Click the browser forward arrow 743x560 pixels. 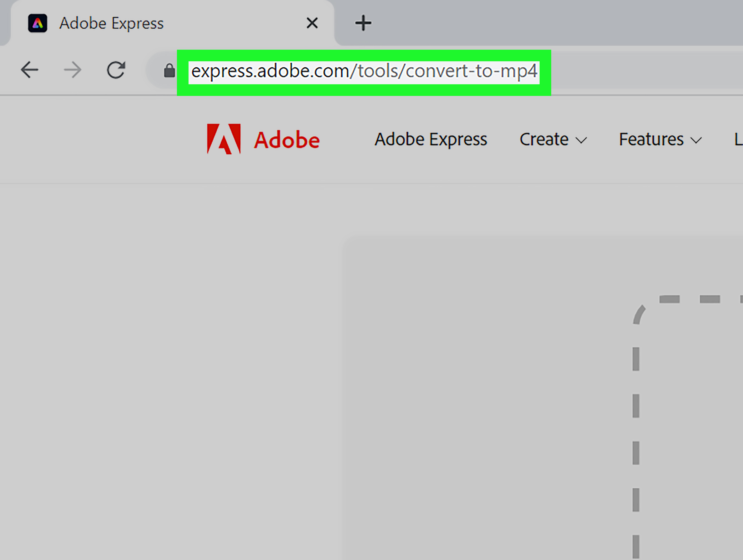coord(72,70)
